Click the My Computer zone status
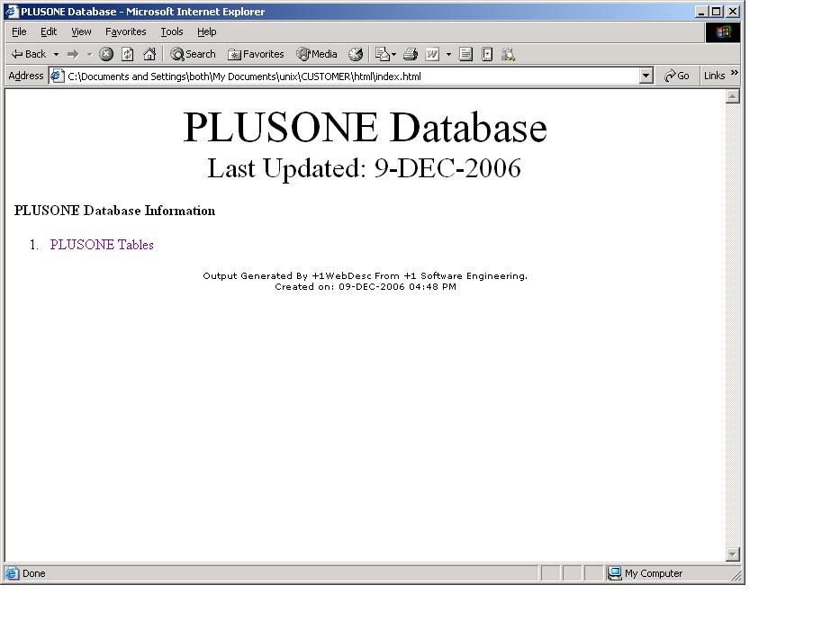 (645, 573)
